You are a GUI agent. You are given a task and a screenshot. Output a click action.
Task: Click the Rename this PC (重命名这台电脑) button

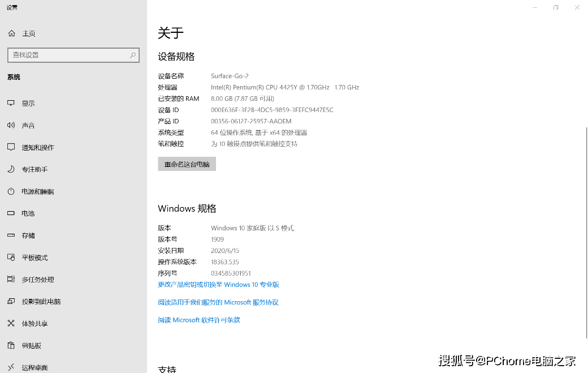(x=187, y=164)
